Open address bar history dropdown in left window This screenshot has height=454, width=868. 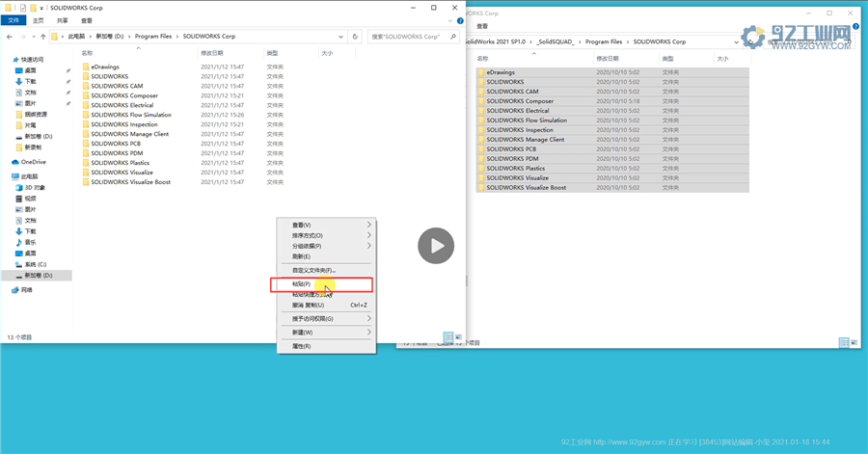click(x=341, y=37)
